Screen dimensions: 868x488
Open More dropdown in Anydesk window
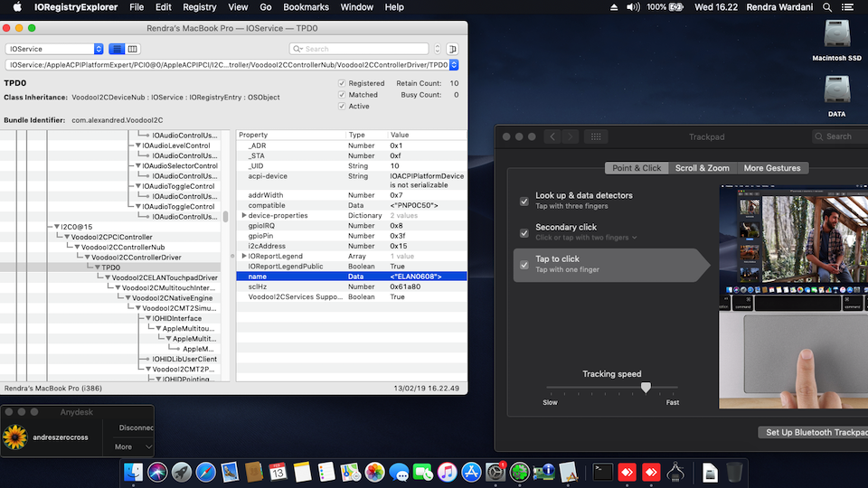click(x=133, y=446)
